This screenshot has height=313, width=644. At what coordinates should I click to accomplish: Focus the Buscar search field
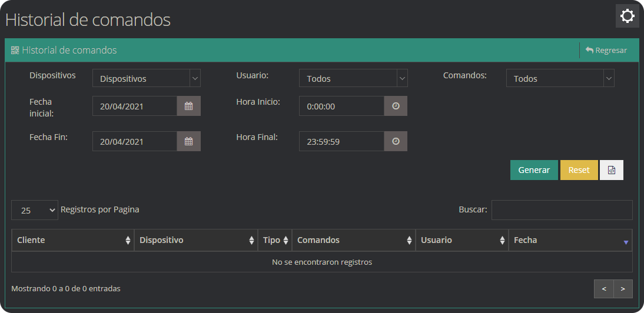tap(562, 210)
